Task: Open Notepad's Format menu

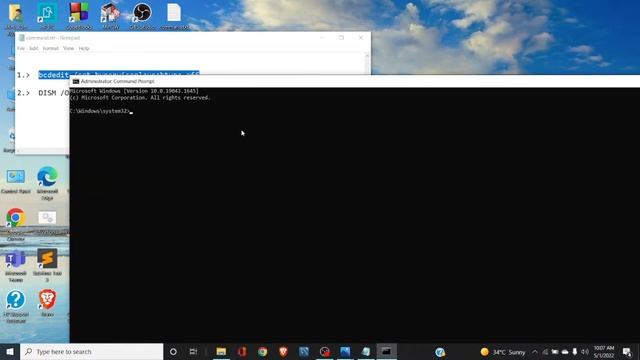Action: coord(51,48)
